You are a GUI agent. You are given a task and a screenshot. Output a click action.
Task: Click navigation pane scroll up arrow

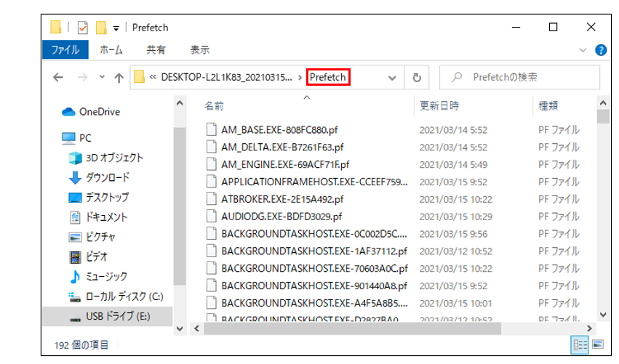180,104
